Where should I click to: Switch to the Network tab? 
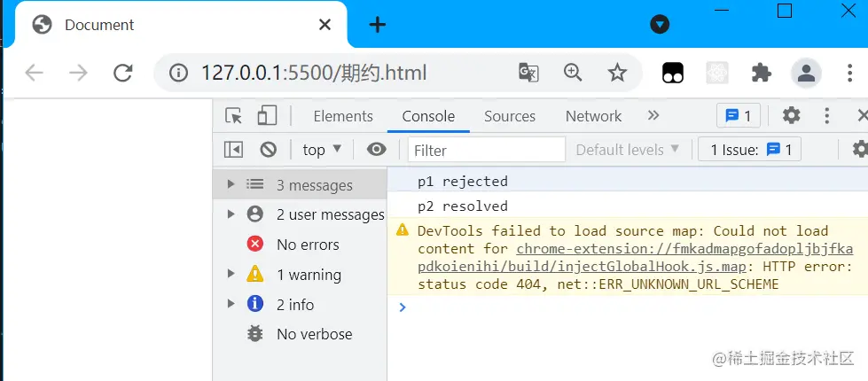tap(593, 116)
